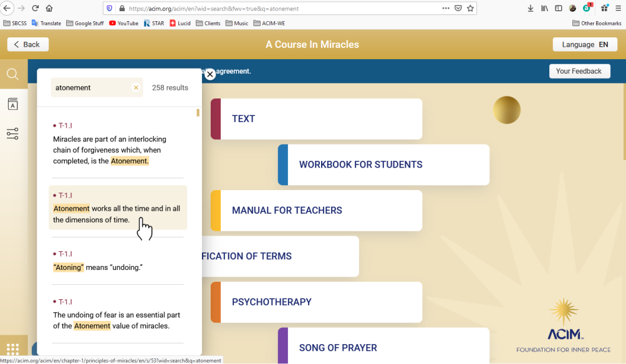This screenshot has height=364, width=626.
Task: Expand the Music bookmarks folder
Action: [x=237, y=23]
